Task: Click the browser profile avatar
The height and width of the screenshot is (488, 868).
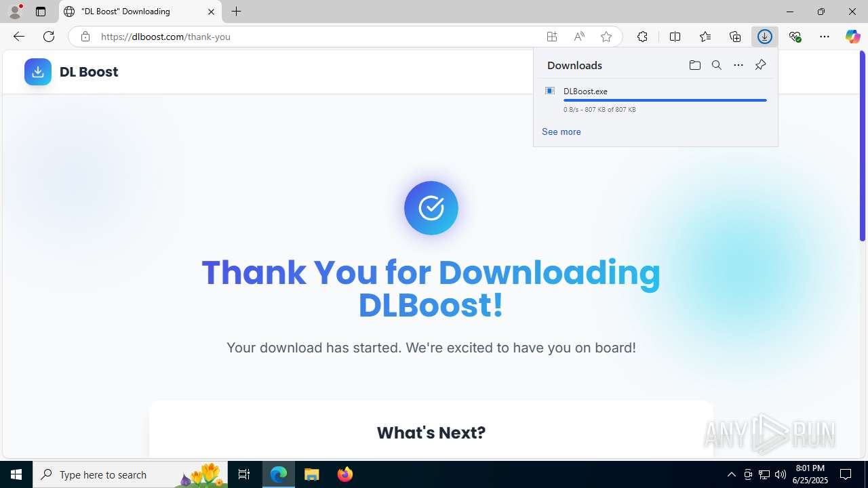Action: click(15, 12)
